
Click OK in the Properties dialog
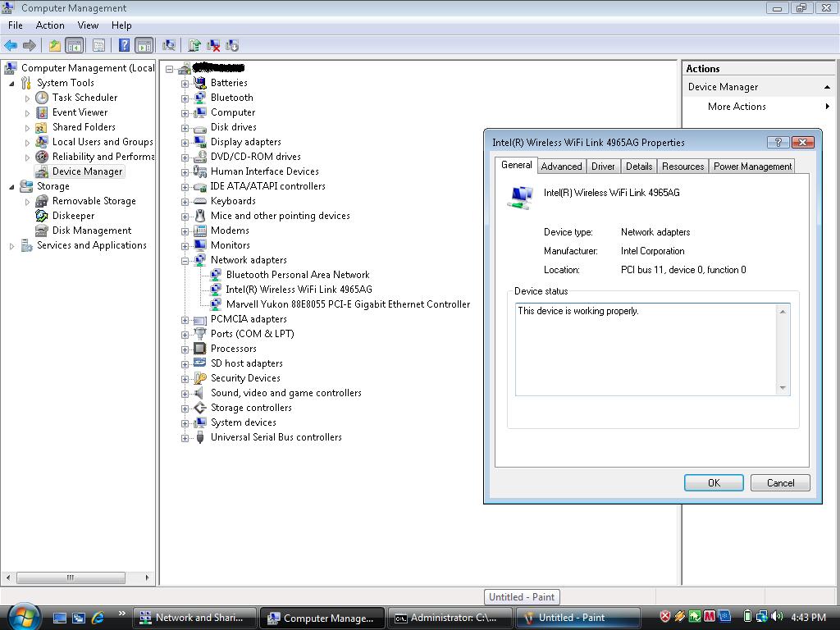[714, 482]
